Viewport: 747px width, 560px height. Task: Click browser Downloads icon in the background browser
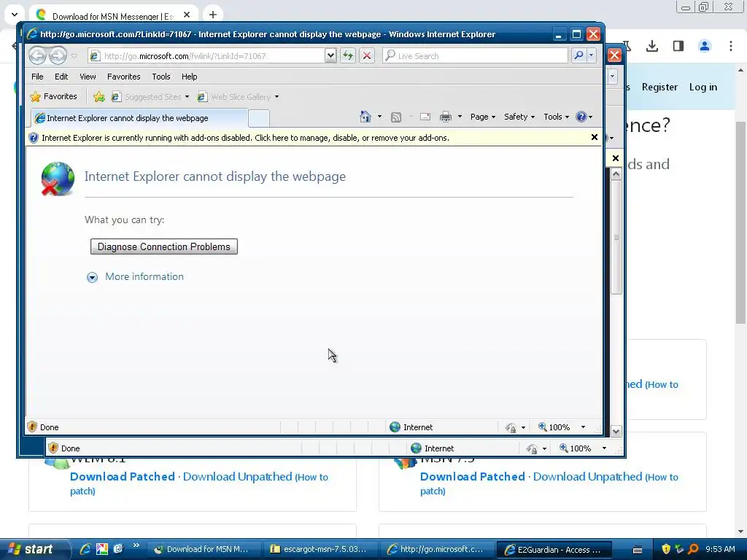coord(651,46)
